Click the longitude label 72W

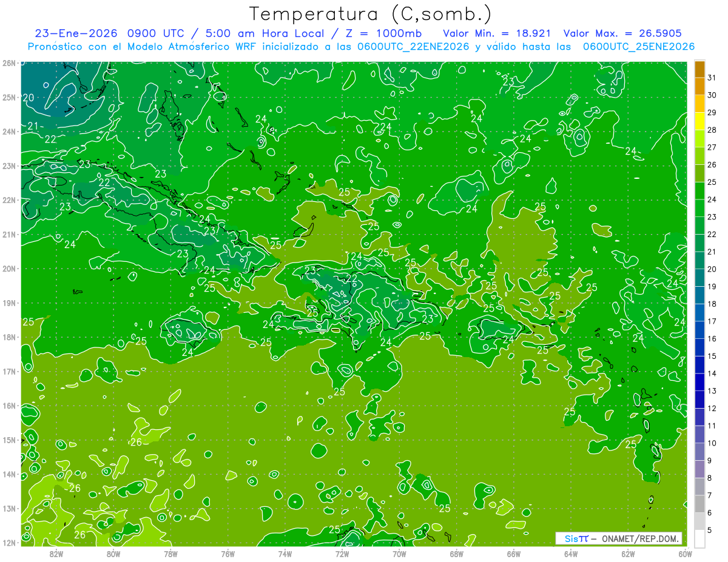coord(342,554)
